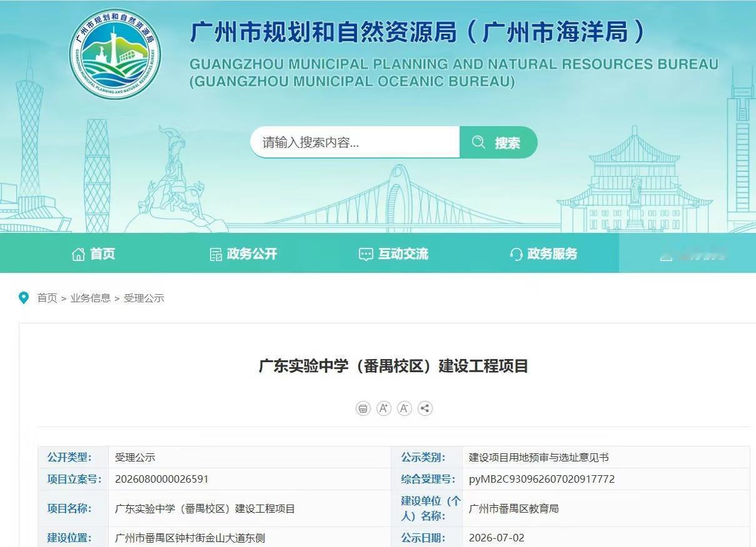The height and width of the screenshot is (547, 756).
Task: Click the case number 2026080000026591
Action: point(162,479)
